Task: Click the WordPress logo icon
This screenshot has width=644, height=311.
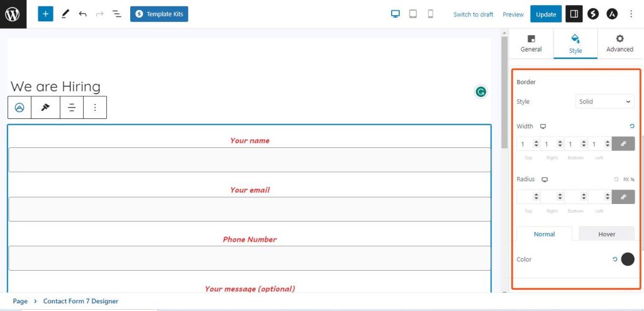Action: (13, 14)
